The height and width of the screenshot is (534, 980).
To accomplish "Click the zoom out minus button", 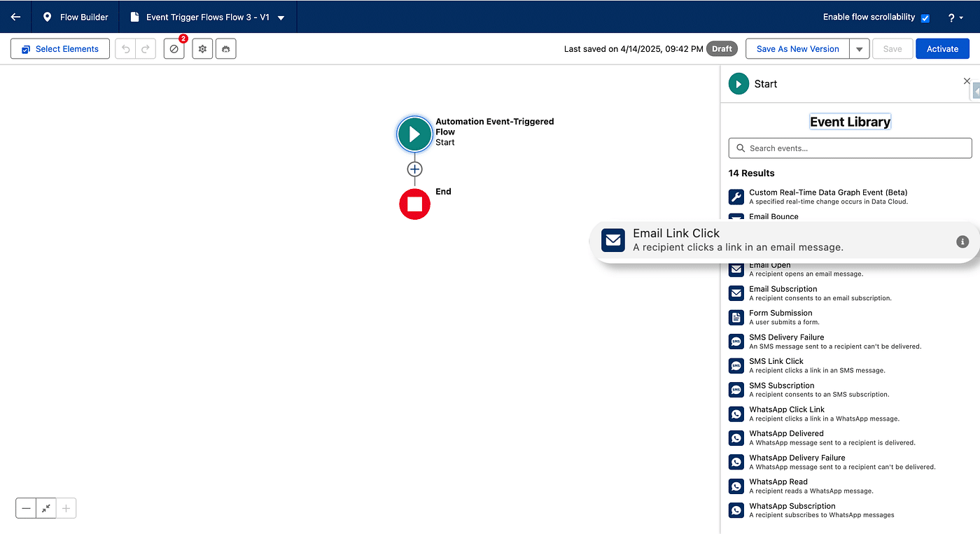I will coord(27,509).
